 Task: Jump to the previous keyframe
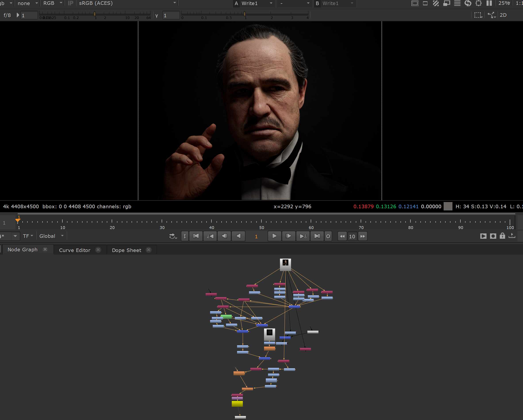210,236
